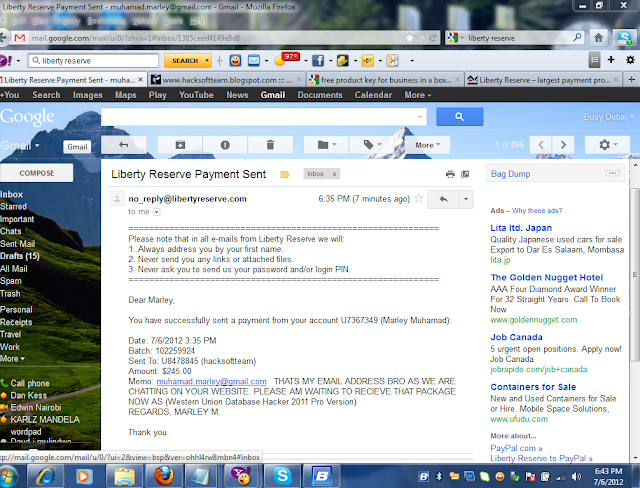Click muhamad.marley@gmail.com link in memo
The height and width of the screenshot is (488, 640).
tap(211, 381)
